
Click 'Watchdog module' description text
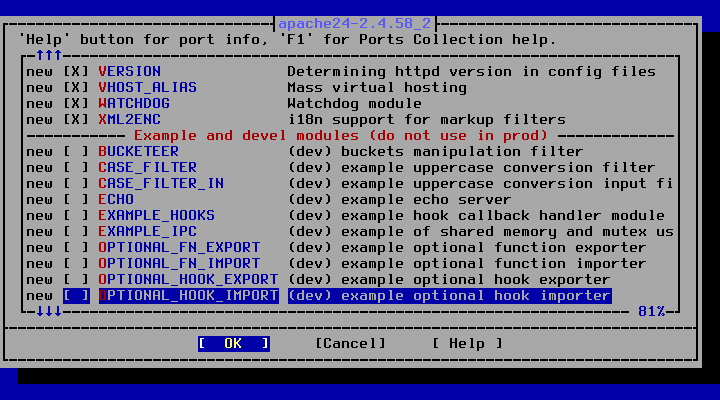pos(354,104)
